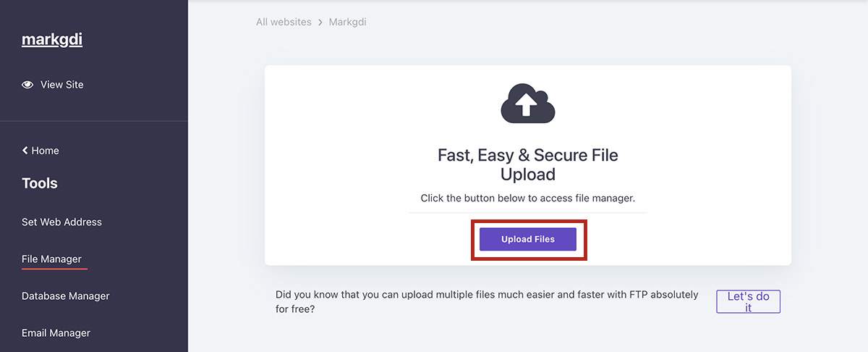Click the FTP upload tip text
Viewport: 868px width, 352px height.
click(x=487, y=302)
